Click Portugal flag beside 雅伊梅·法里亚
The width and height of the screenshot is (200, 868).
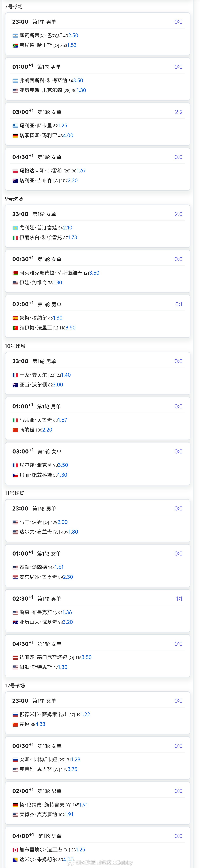click(15, 328)
